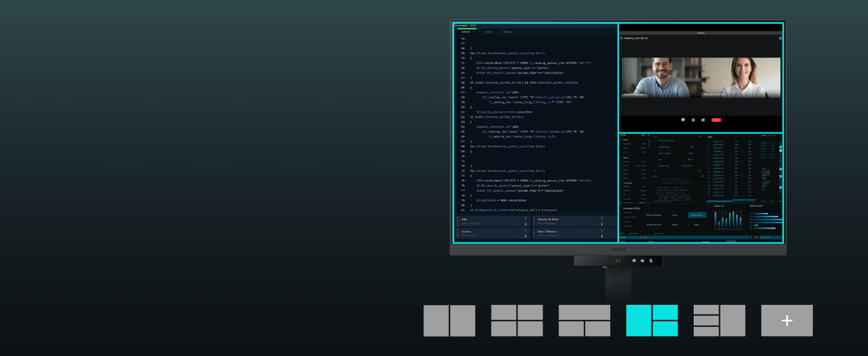
Task: Open the math card below the code
Action: pyautogui.click(x=492, y=221)
